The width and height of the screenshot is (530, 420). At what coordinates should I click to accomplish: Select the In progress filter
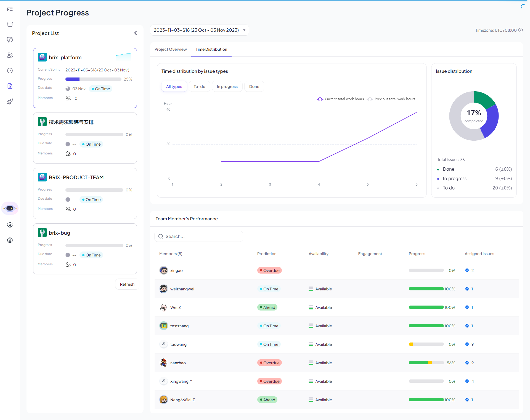click(227, 87)
